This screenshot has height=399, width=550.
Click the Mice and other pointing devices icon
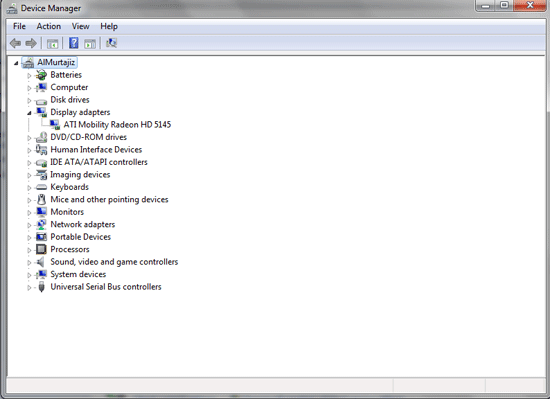(41, 200)
